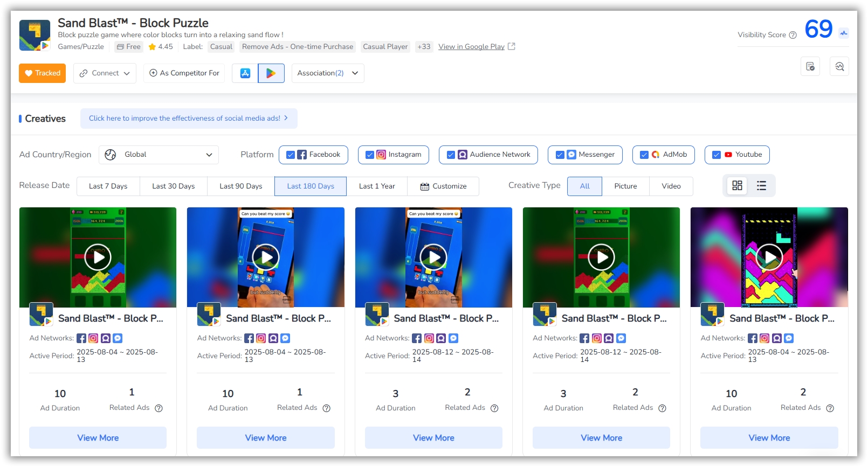Screen dimensions: 868x467
Task: Click Facebook network icon in fifth card
Action: pyautogui.click(x=753, y=338)
